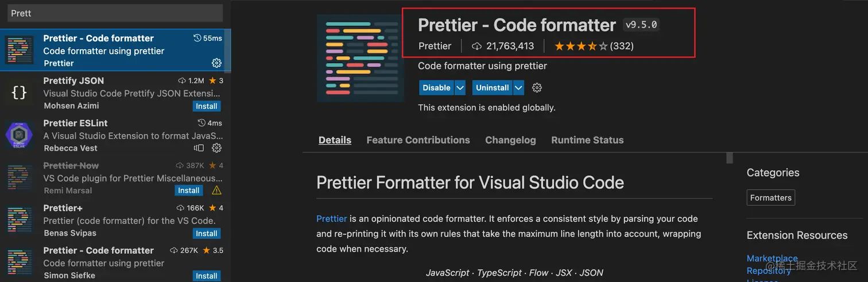Viewport: 868px width, 282px height.
Task: Click the large Prettier logo in details
Action: 361,58
